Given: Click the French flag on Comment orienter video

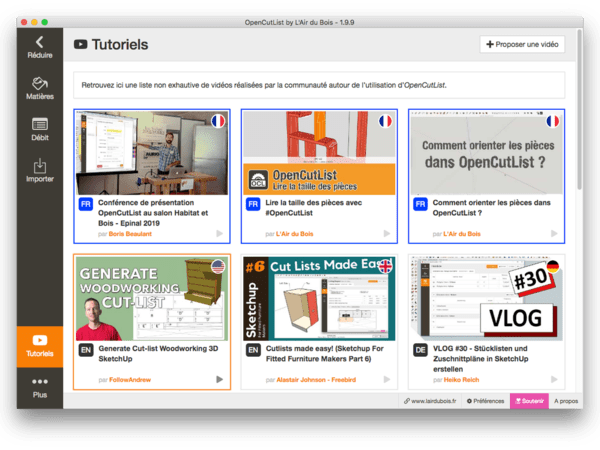Looking at the screenshot, I should tap(553, 121).
